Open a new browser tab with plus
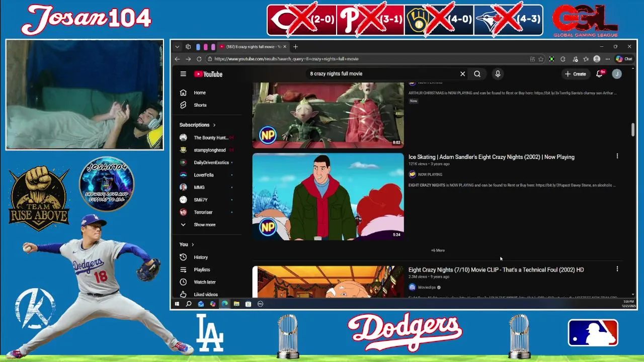 pos(295,47)
